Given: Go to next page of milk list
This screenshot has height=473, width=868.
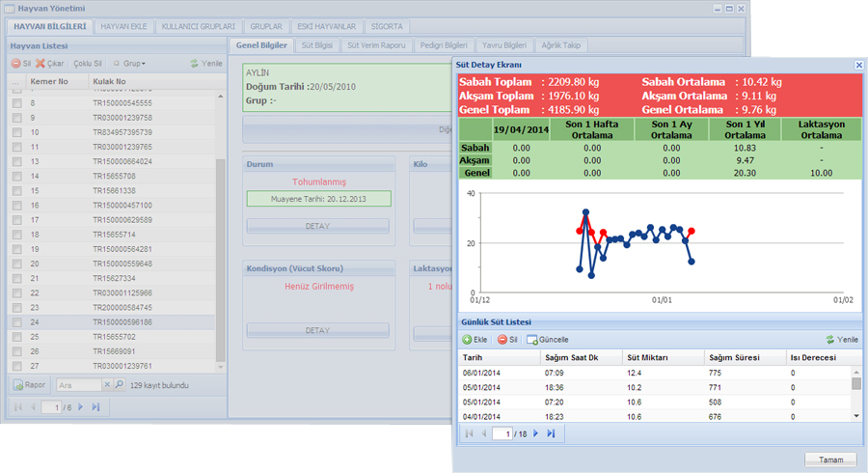Looking at the screenshot, I should pyautogui.click(x=536, y=433).
